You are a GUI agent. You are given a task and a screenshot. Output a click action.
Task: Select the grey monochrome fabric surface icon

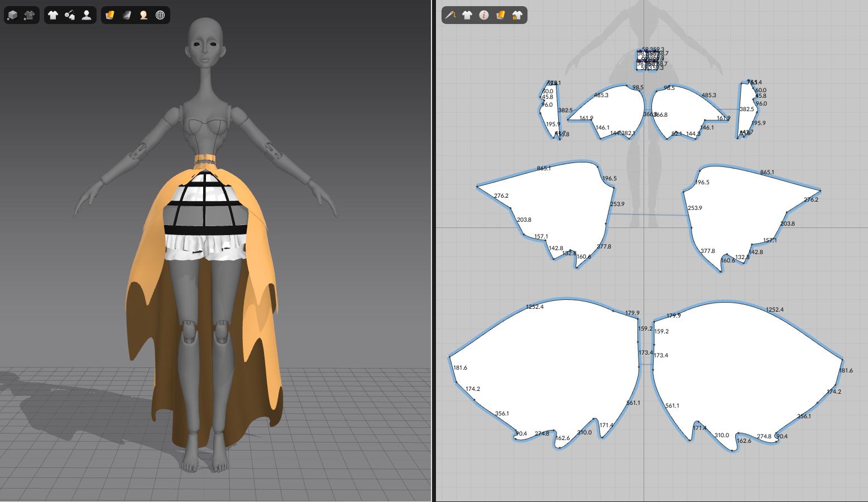coord(127,15)
